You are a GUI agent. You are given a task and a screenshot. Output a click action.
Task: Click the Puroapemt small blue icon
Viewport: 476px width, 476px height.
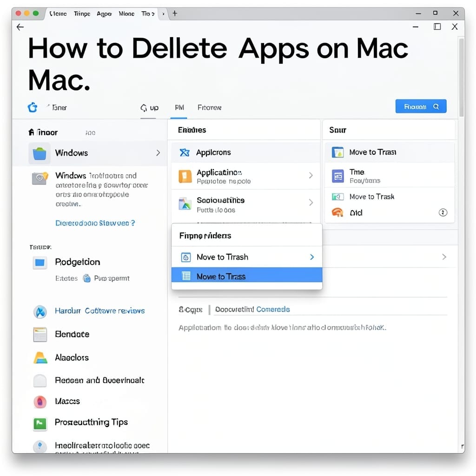pyautogui.click(x=87, y=278)
